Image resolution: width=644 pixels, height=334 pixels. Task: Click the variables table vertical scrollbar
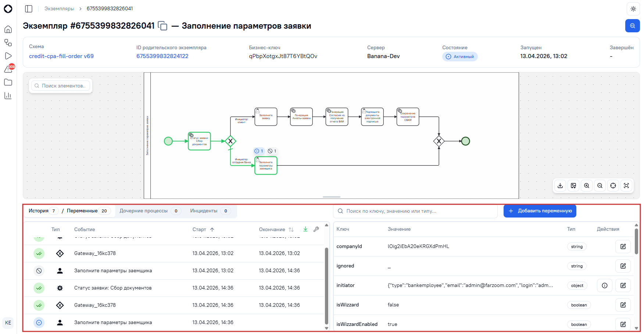pyautogui.click(x=636, y=241)
